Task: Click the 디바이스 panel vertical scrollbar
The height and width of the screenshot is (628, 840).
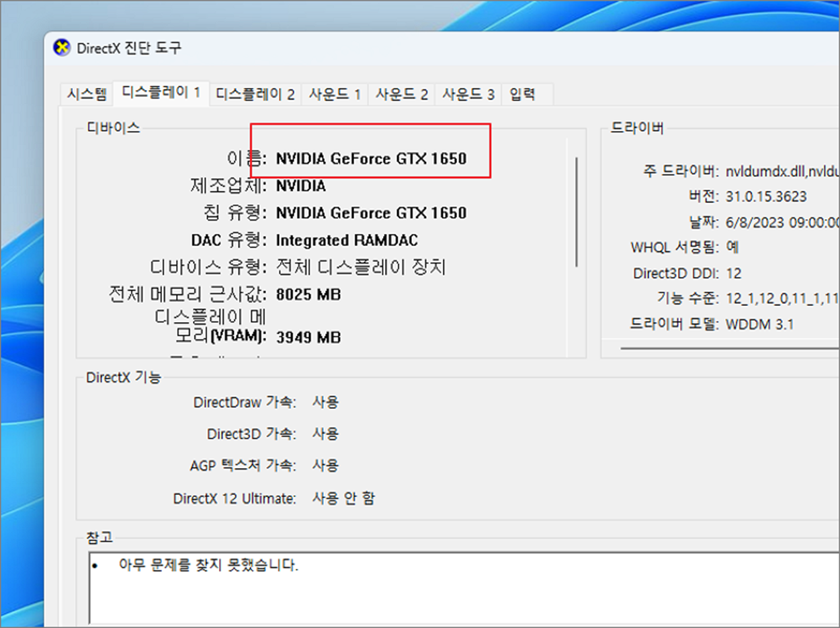Action: click(576, 212)
